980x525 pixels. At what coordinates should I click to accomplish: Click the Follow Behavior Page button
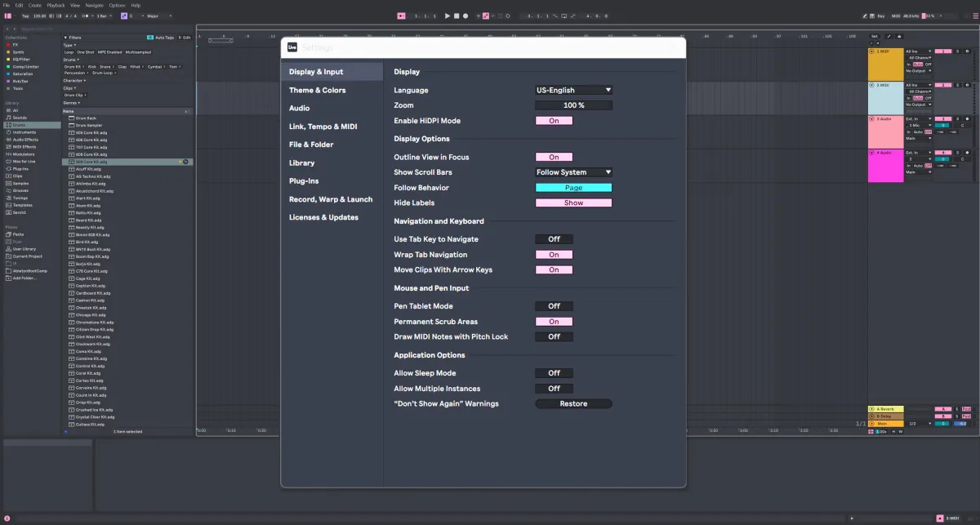573,188
